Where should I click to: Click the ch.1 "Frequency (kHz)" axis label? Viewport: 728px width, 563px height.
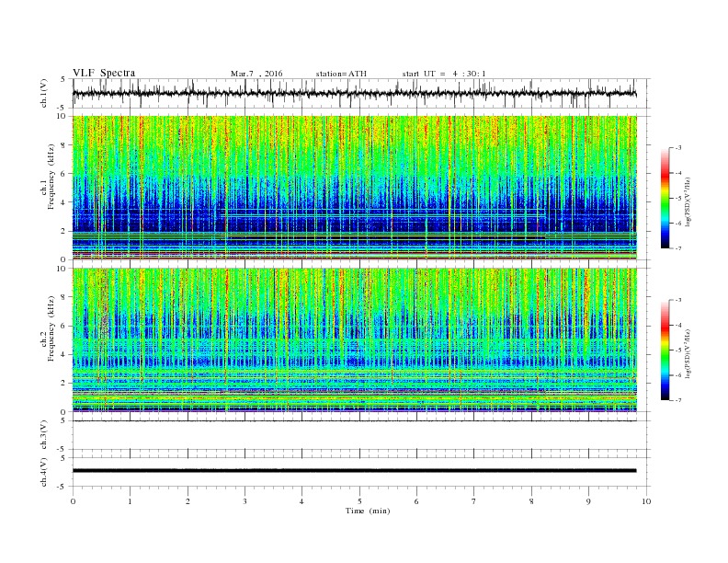point(51,177)
